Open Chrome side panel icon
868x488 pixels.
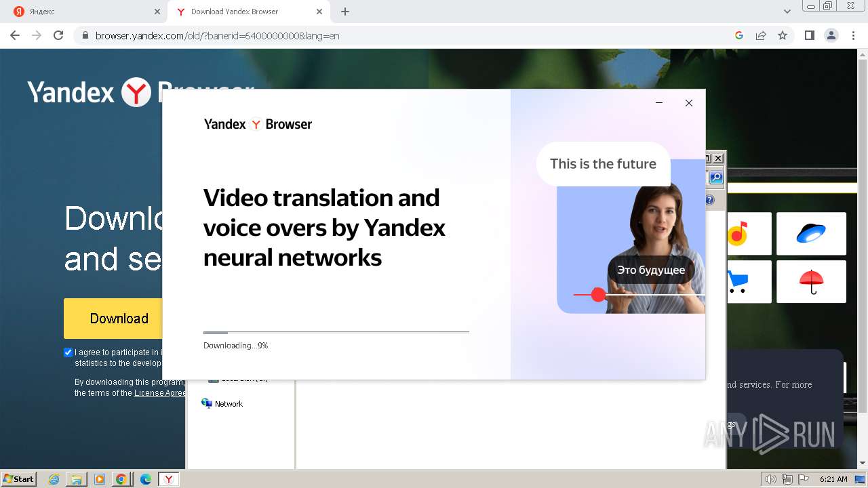click(x=809, y=35)
